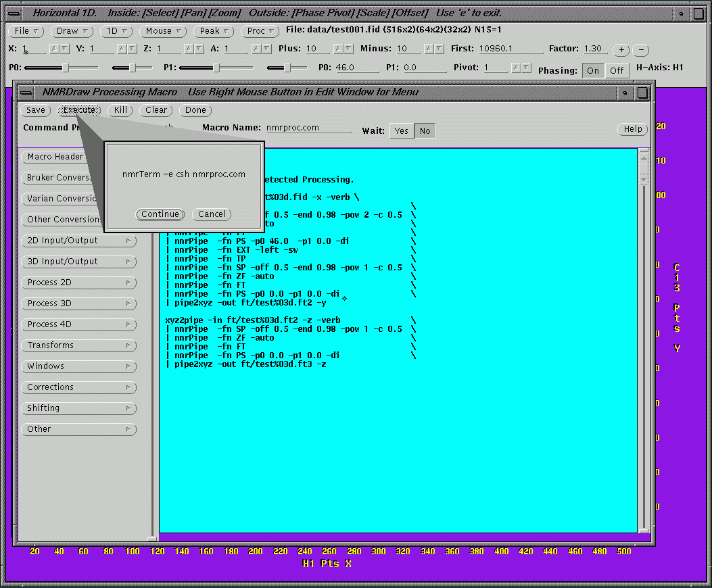The image size is (712, 588).
Task: Expand the 2D Input/Output macro menu
Action: point(78,241)
